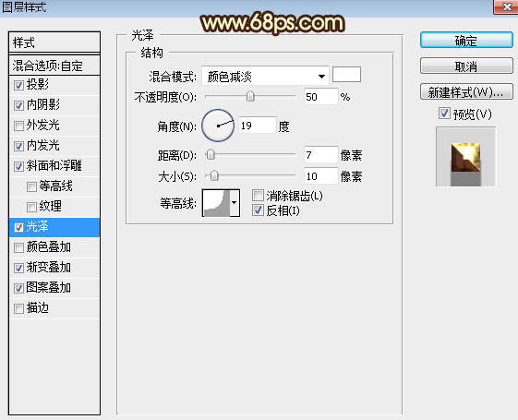Click the contour curve thumbnail
The height and width of the screenshot is (420, 518).
(216, 203)
